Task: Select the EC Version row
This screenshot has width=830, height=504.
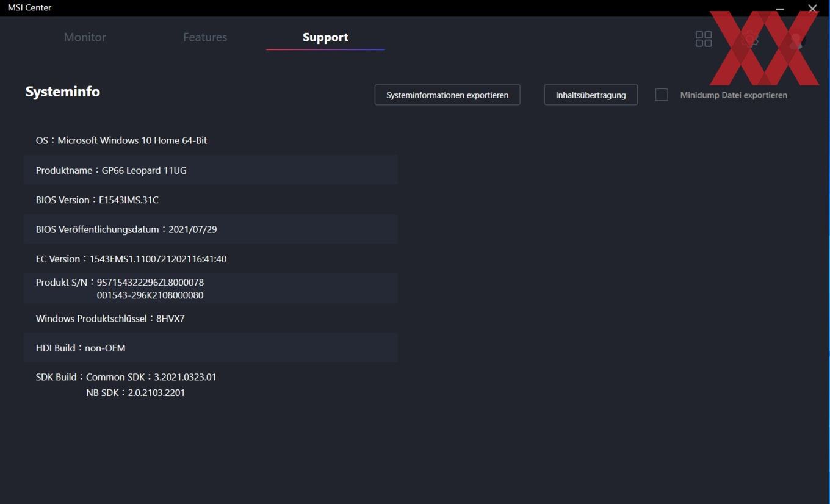Action: pyautogui.click(x=211, y=259)
